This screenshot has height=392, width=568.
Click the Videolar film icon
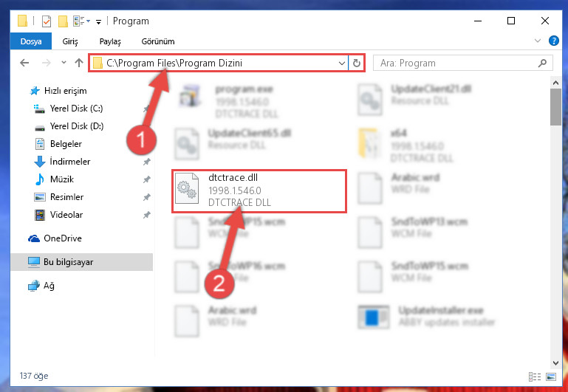pos(39,215)
